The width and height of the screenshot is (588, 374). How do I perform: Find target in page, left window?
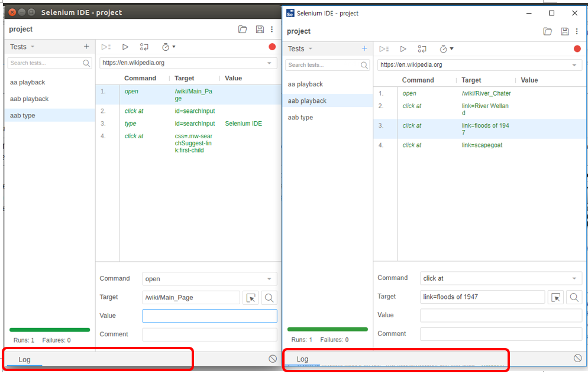(269, 298)
